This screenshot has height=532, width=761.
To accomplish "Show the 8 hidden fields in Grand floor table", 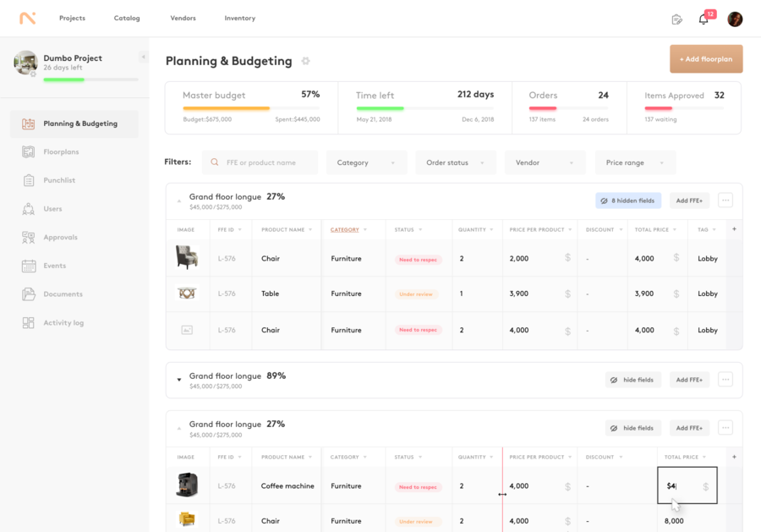I will (628, 200).
